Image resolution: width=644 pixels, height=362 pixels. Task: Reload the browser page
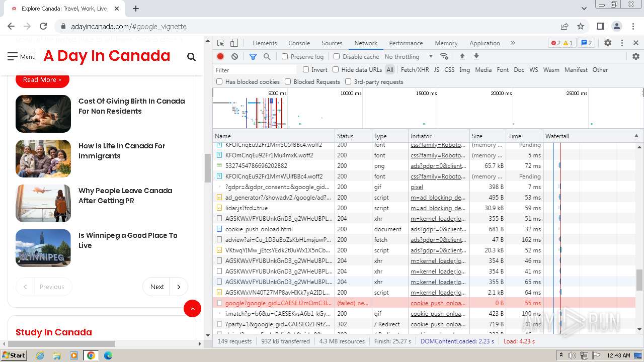(43, 26)
